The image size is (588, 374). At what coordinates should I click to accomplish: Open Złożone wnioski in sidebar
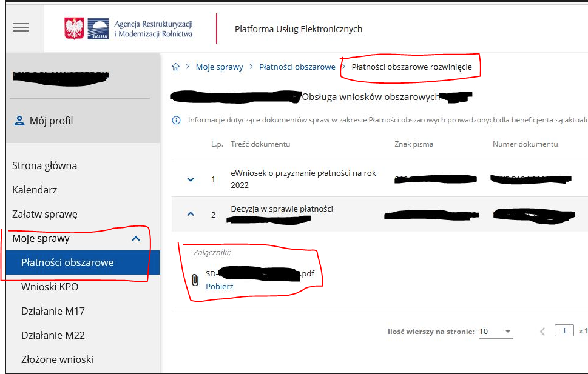57,359
